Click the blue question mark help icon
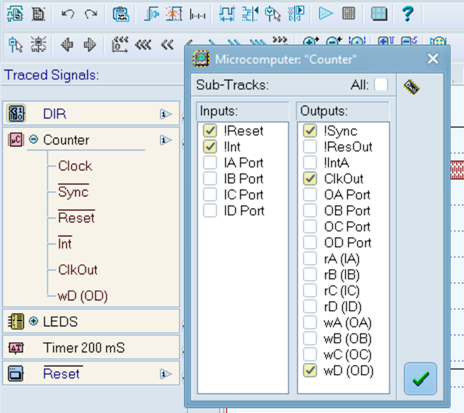 pos(407,14)
